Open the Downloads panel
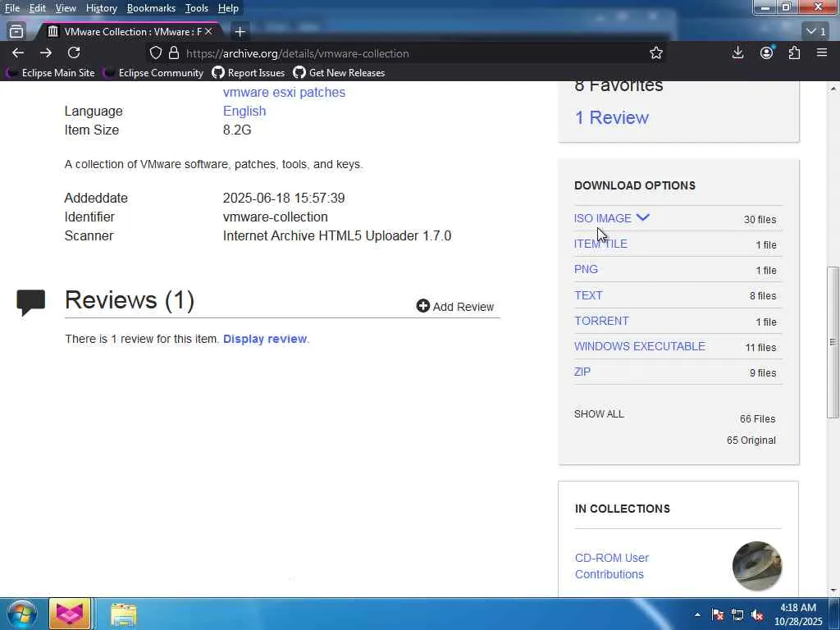This screenshot has height=630, width=840. pos(737,52)
